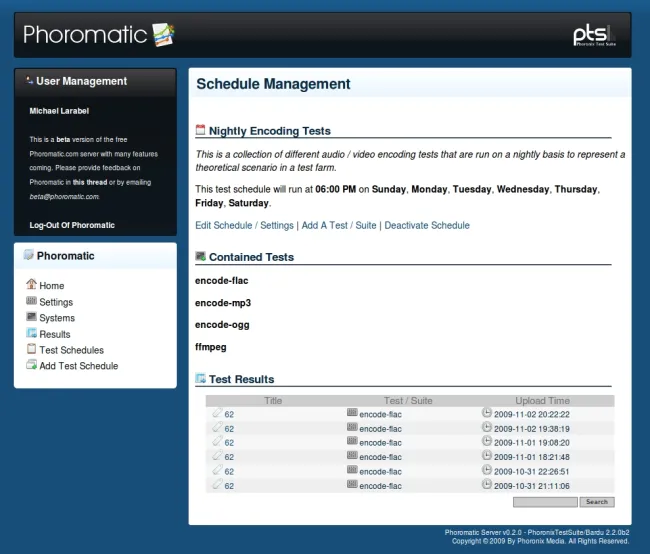This screenshot has height=554, width=650.
Task: Click paperclip icon for 2009-11-02 20:22:22 result
Action: (217, 413)
